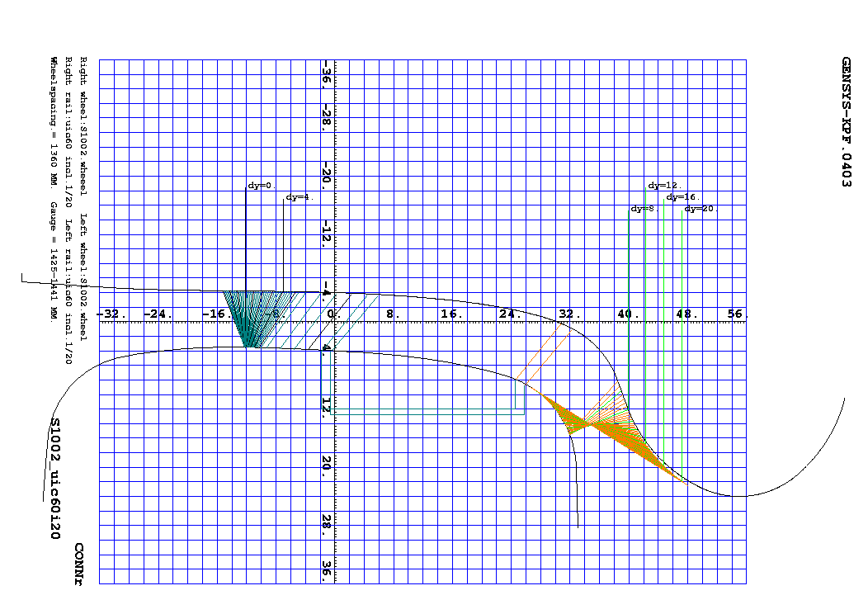Click the dy=4. contact label
Viewport: 868px width, 614px height.
(x=300, y=197)
